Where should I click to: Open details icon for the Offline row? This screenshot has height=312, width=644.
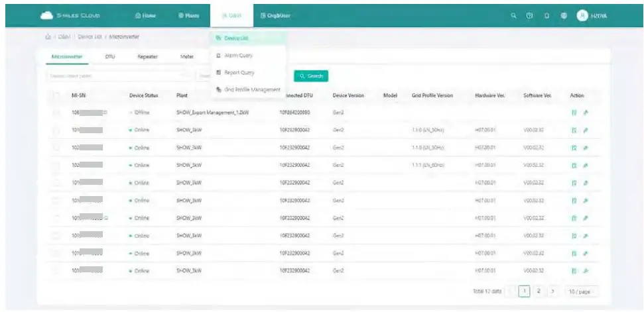point(574,113)
